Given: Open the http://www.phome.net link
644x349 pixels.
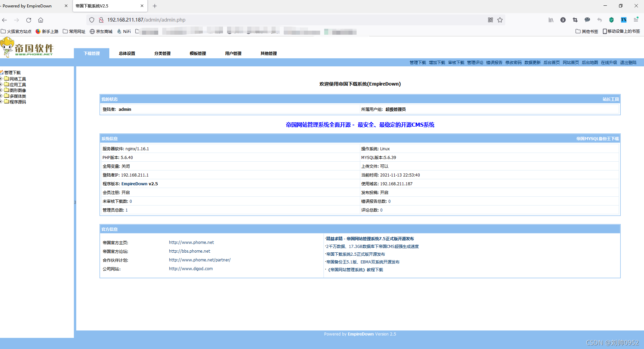Looking at the screenshot, I should click(191, 243).
